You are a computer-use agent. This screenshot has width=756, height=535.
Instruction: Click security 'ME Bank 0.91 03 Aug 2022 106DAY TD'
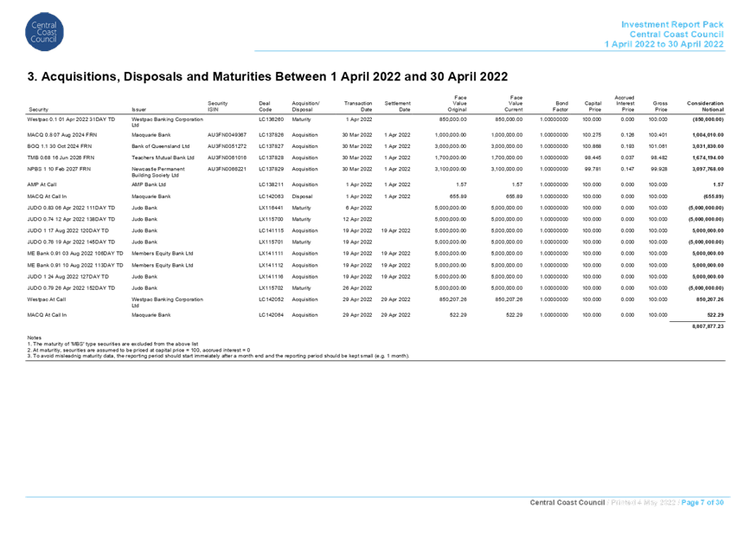(x=75, y=254)
